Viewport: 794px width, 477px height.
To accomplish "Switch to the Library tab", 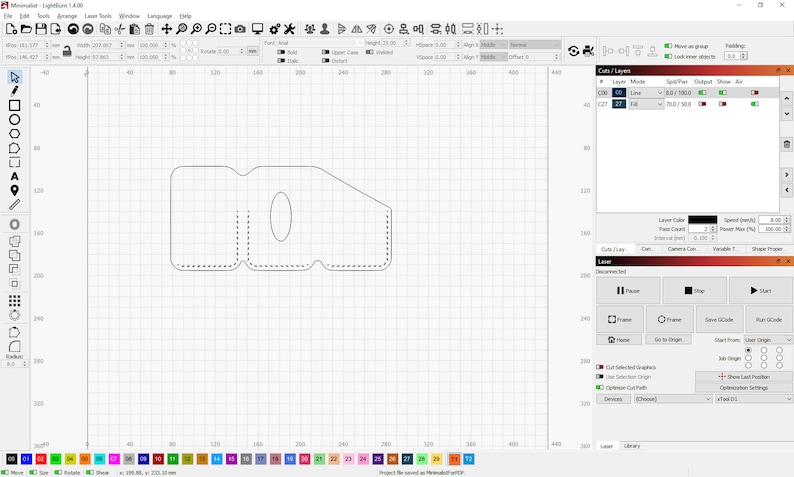I will (x=632, y=446).
